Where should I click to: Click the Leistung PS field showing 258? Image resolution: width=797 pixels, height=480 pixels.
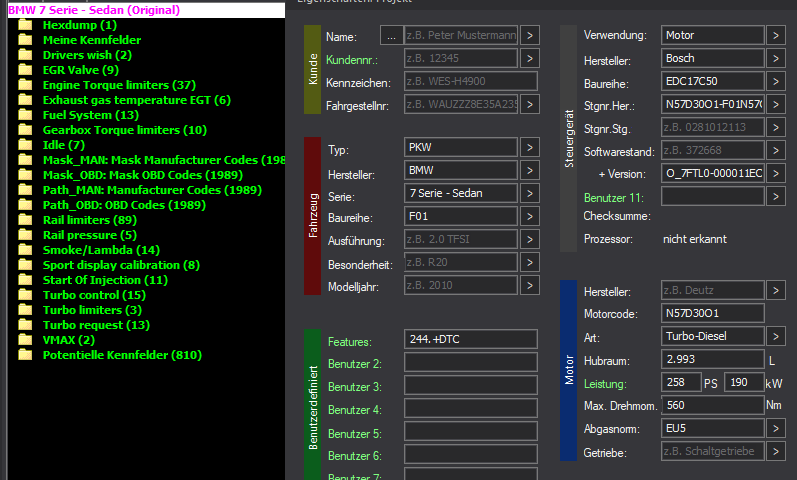click(x=682, y=382)
